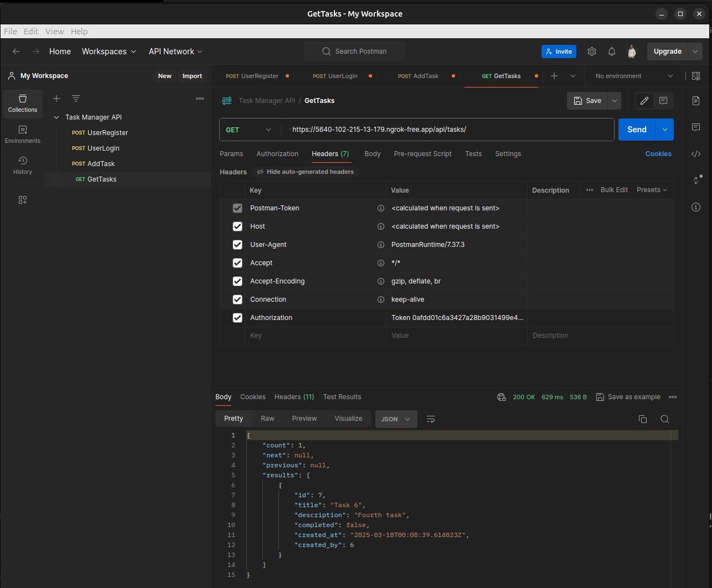
Task: Open the tabs overflow chevron
Action: 573,76
